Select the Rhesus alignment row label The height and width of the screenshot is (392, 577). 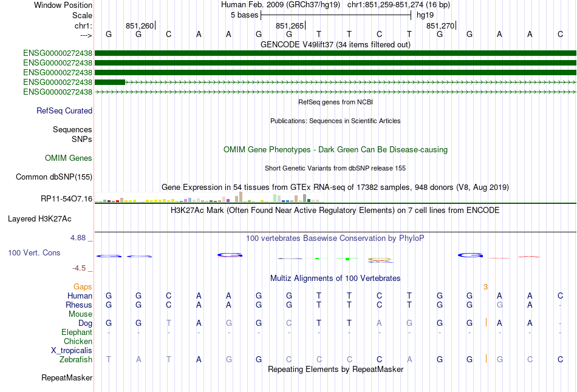pyautogui.click(x=79, y=305)
